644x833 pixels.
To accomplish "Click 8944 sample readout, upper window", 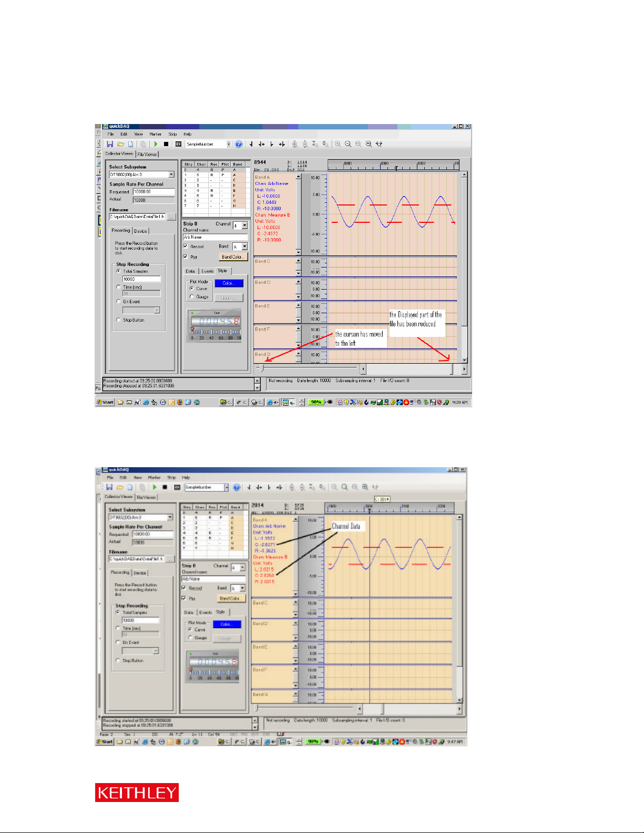I will [x=260, y=162].
